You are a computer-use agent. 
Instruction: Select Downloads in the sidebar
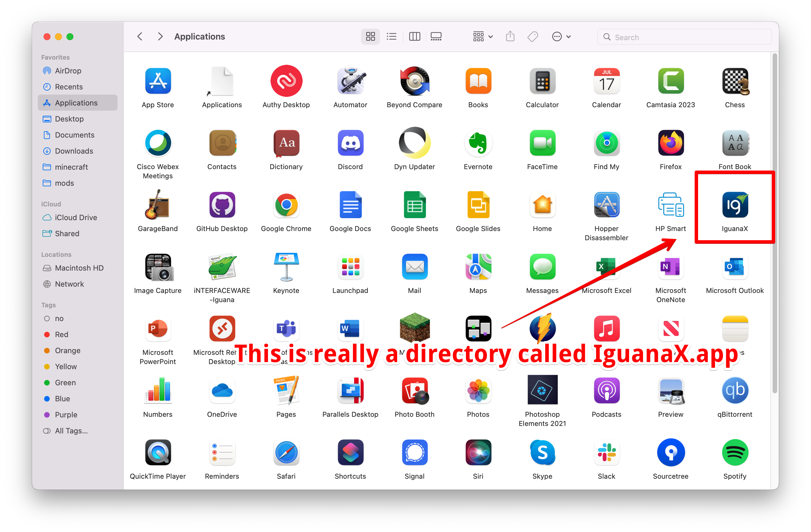click(x=74, y=151)
